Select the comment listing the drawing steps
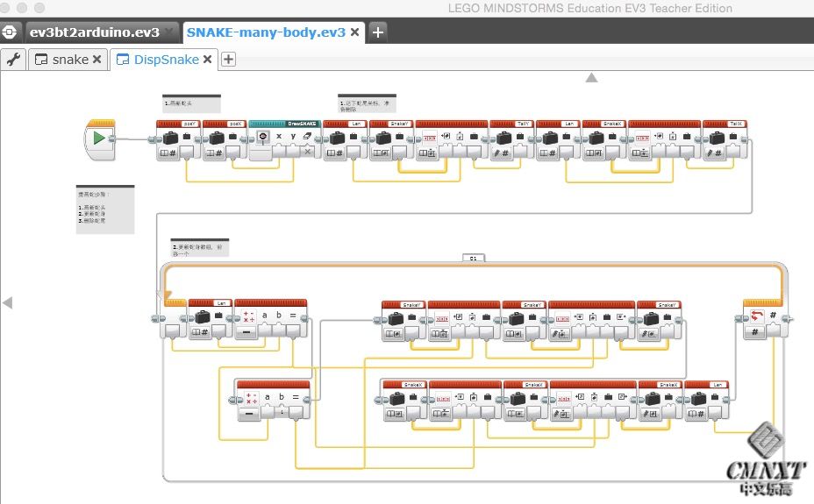 point(105,209)
